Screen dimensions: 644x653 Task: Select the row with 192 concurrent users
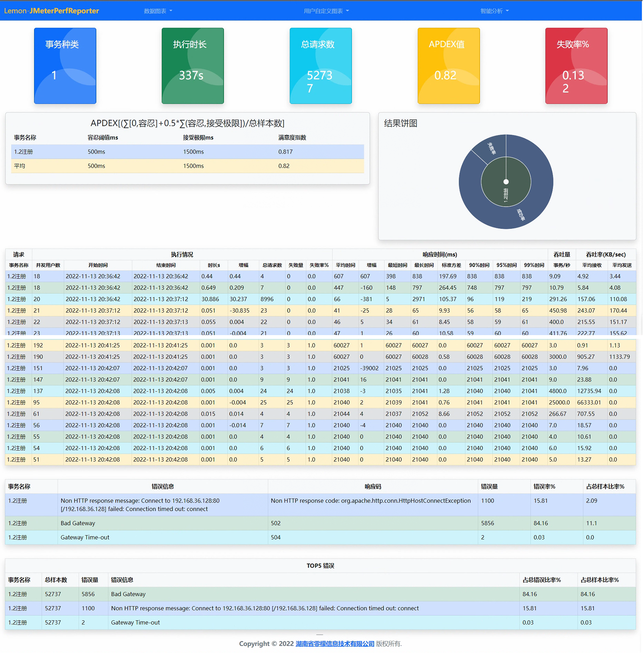(x=320, y=345)
